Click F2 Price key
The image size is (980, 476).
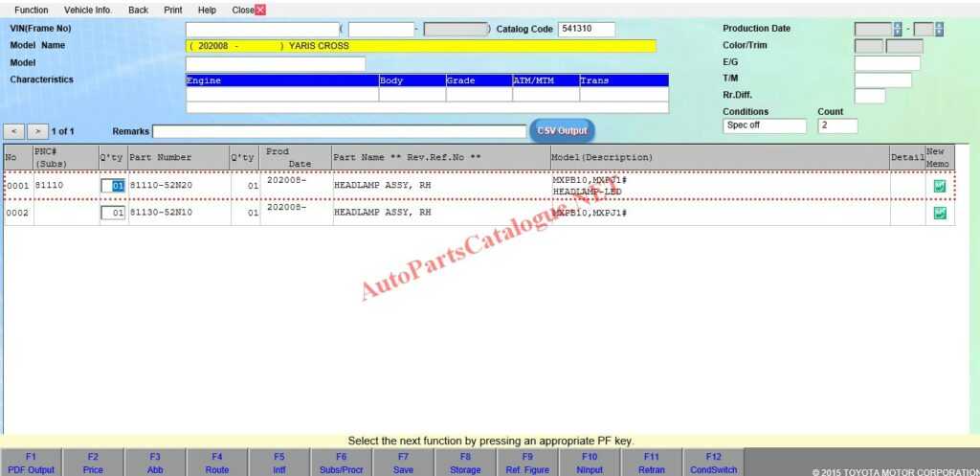(x=93, y=463)
